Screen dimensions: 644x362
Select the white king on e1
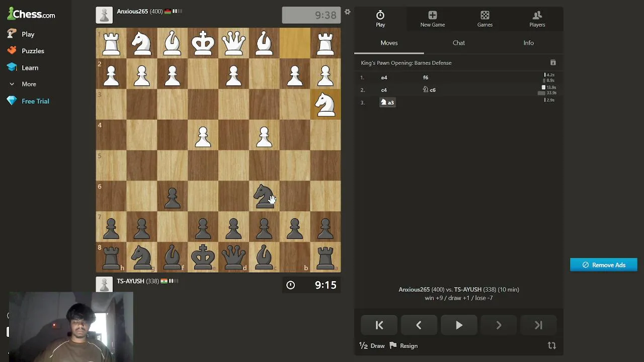(203, 43)
